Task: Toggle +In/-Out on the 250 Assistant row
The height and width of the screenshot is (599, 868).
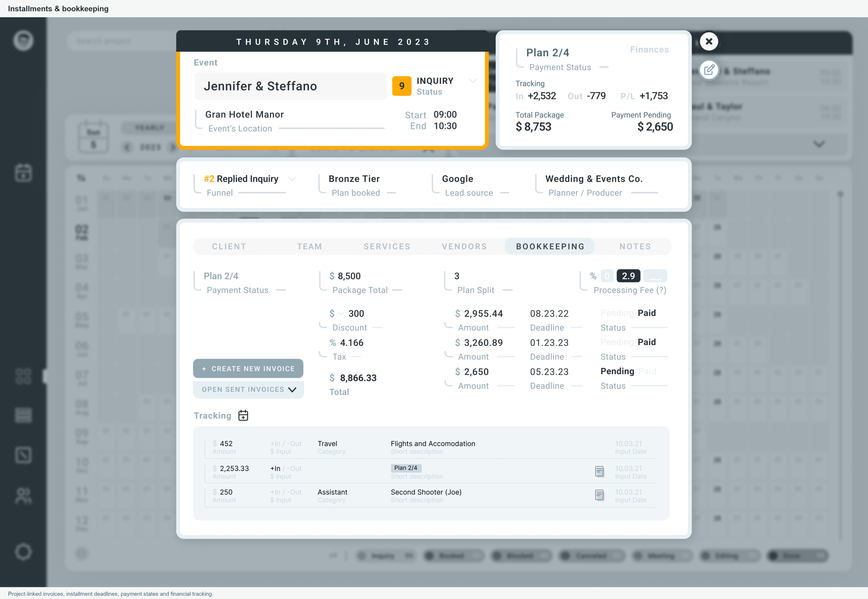Action: click(x=285, y=492)
